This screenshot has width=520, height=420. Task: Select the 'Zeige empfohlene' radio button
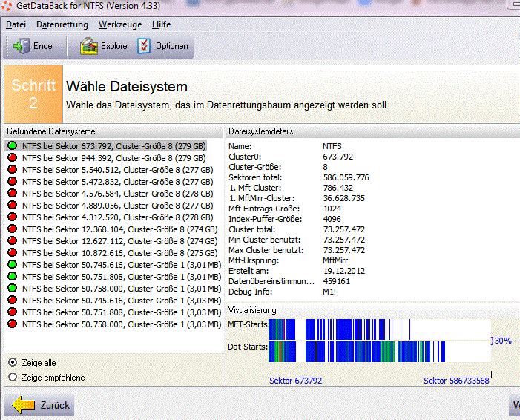point(13,377)
